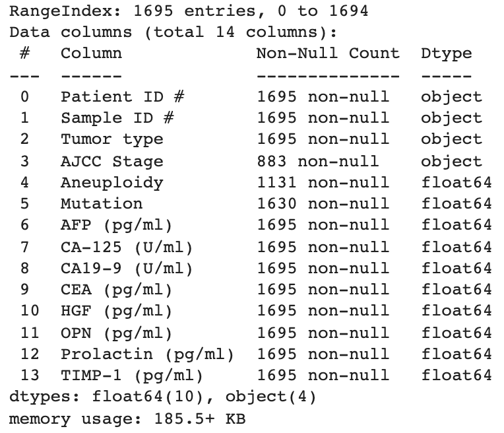Click the 'Non-Null Count' header

[x=328, y=53]
